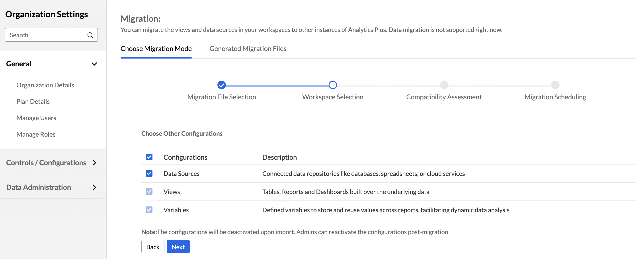
Task: Toggle the Views checkbox
Action: pyautogui.click(x=149, y=192)
